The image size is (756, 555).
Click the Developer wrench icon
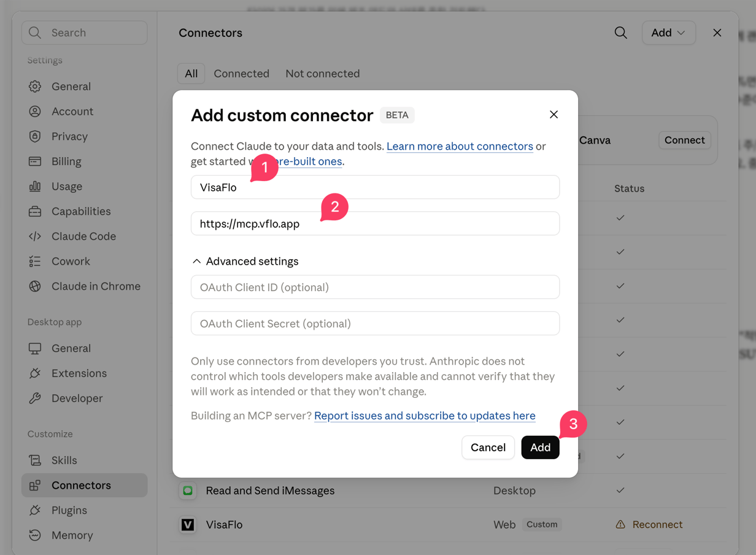pos(35,398)
